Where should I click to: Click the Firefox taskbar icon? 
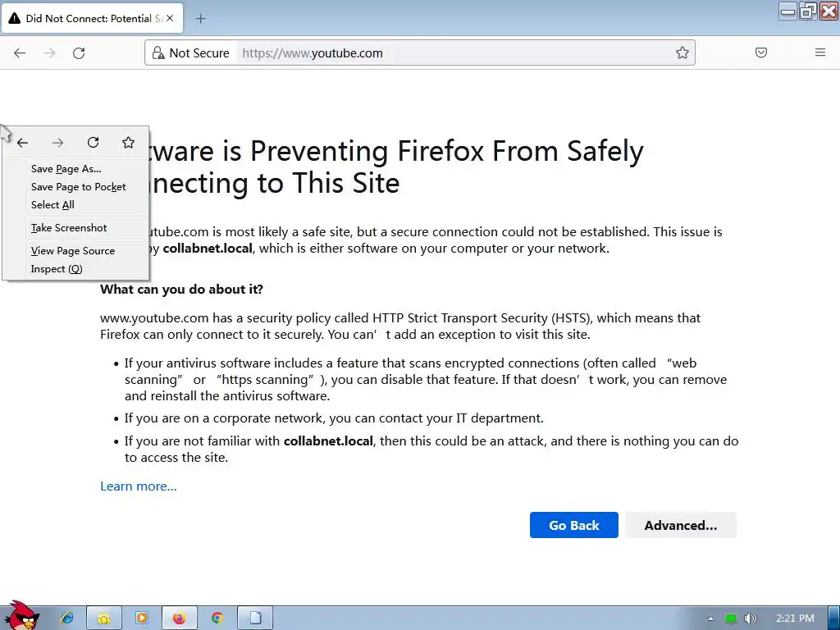pyautogui.click(x=179, y=618)
